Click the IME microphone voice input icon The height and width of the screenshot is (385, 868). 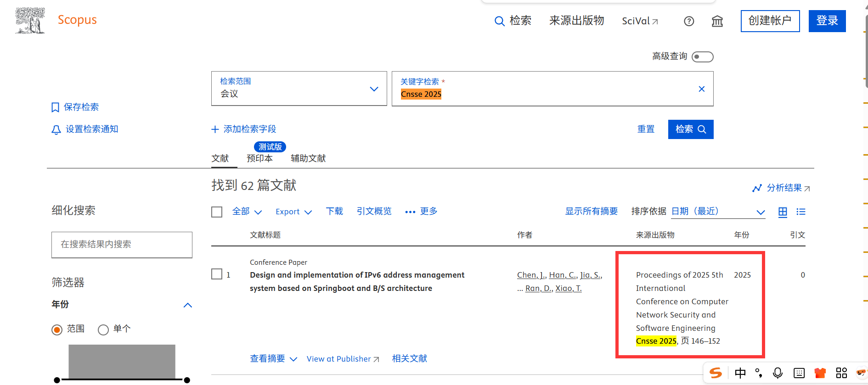tap(778, 373)
